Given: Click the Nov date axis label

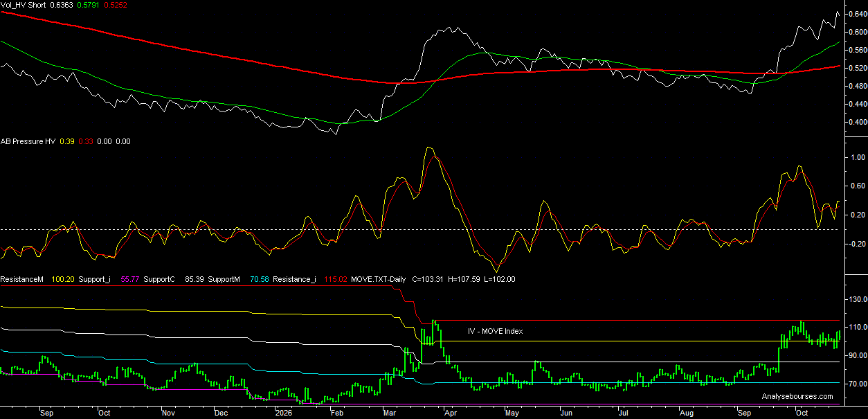Looking at the screenshot, I should [168, 412].
